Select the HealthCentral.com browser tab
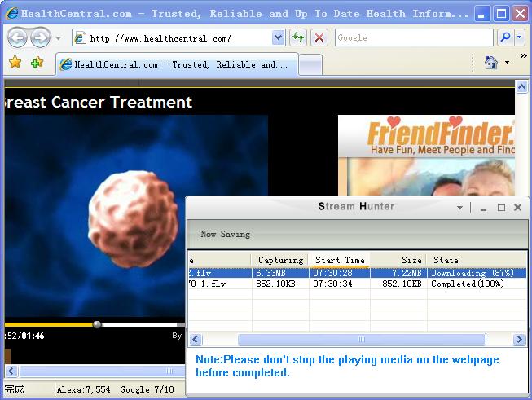The image size is (532, 400). click(177, 64)
